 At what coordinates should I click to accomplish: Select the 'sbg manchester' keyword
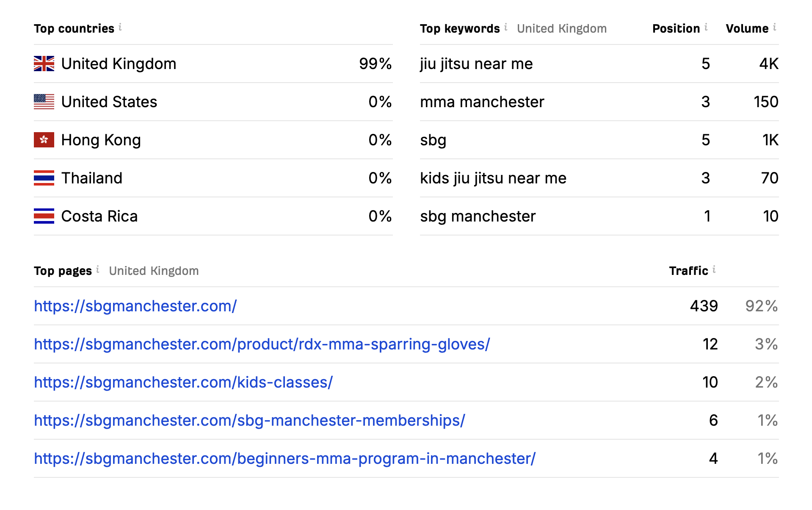(478, 216)
